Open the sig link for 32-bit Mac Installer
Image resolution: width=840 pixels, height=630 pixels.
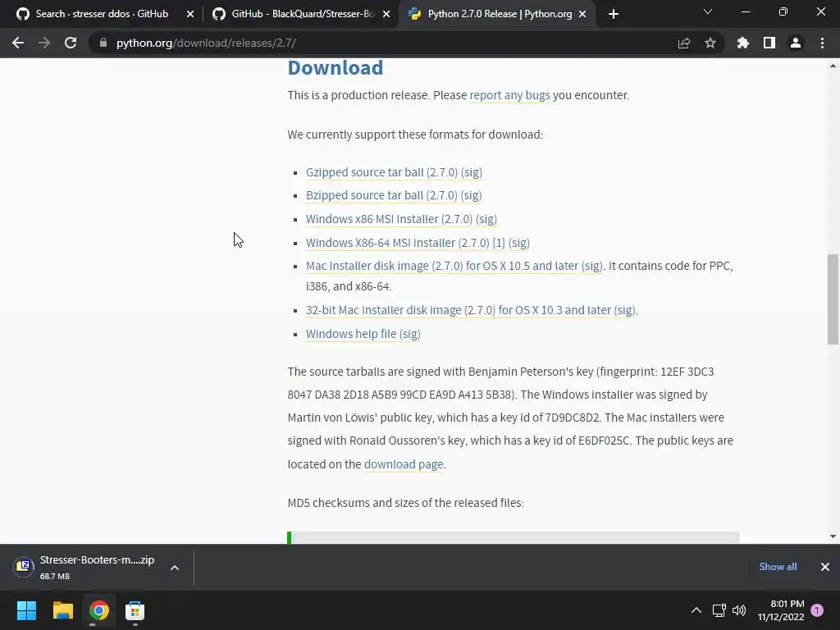pos(624,310)
